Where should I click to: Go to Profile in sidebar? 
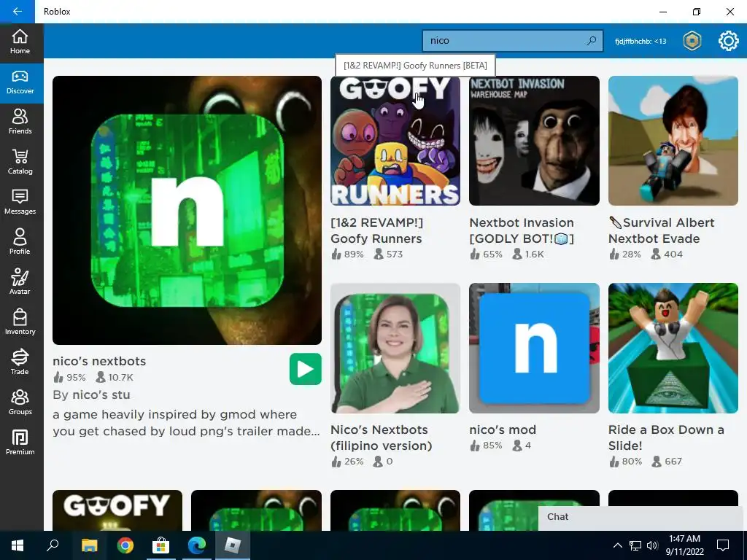[20, 243]
